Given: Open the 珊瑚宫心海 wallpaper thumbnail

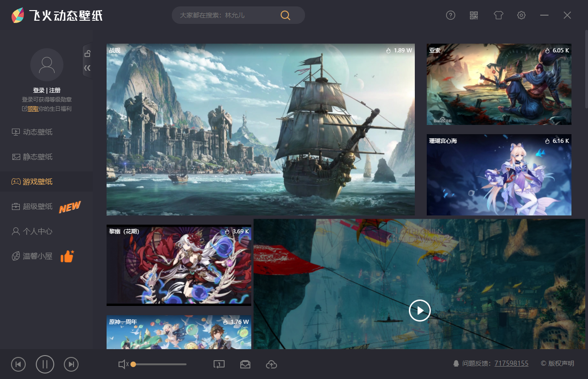Looking at the screenshot, I should point(499,175).
